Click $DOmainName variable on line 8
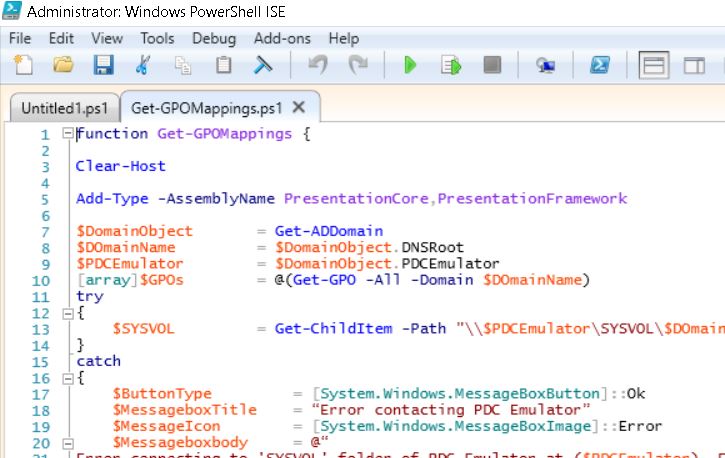The height and width of the screenshot is (458, 725). (126, 247)
